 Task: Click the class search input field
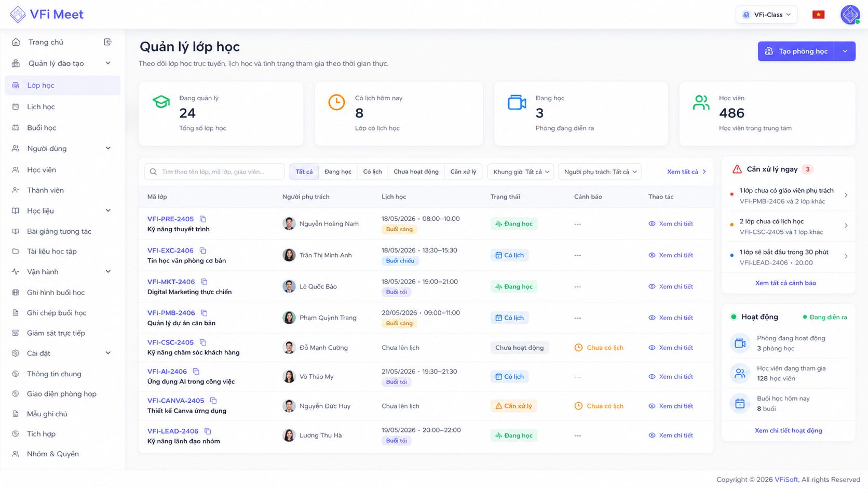(x=214, y=172)
